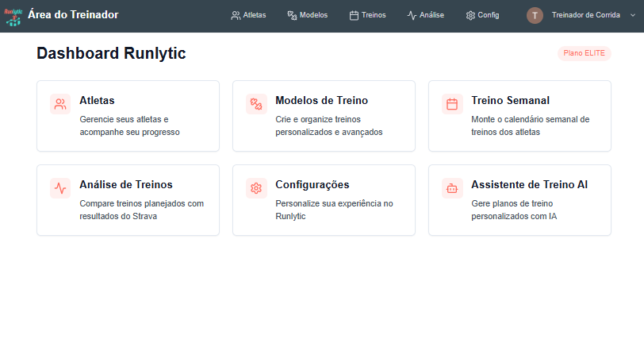This screenshot has width=644, height=351.
Task: Click the Treinos calendar icon in navbar
Action: [x=354, y=16]
